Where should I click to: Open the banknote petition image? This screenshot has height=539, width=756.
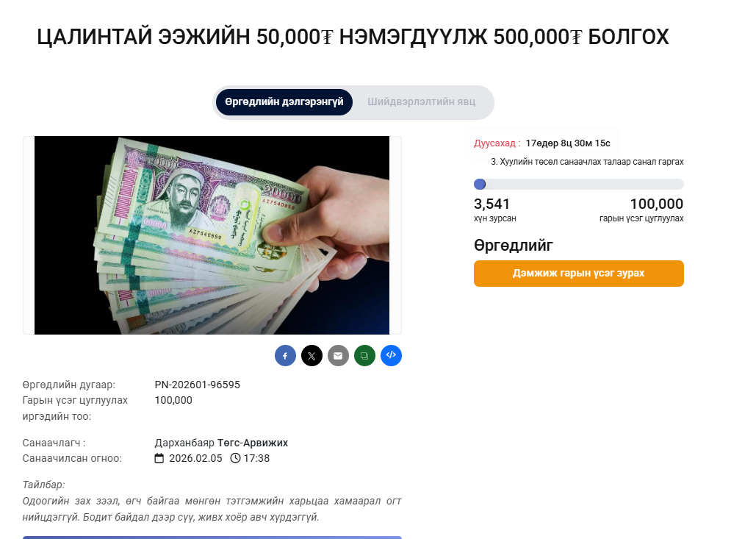tap(212, 235)
